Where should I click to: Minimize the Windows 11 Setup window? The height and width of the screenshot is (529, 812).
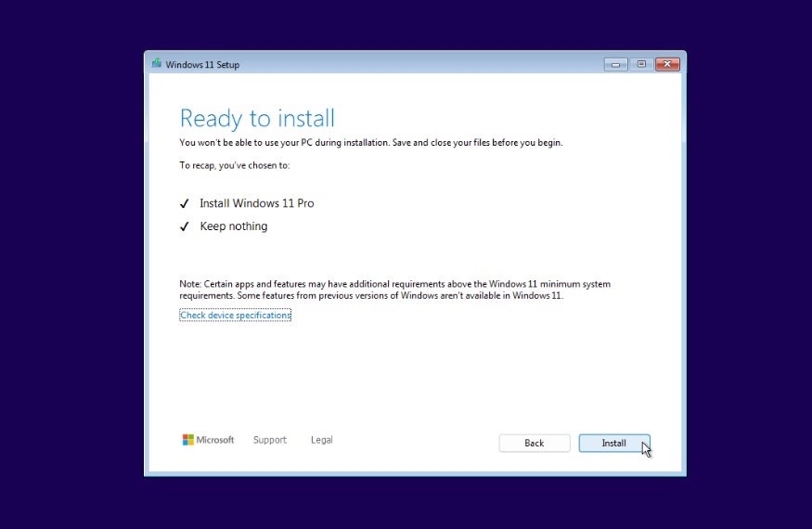(615, 64)
